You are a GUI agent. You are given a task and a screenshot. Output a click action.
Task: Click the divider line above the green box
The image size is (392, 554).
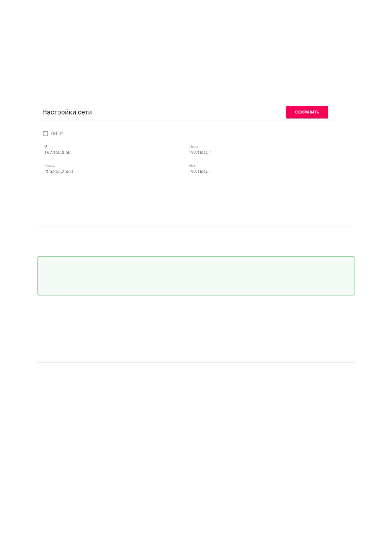click(196, 227)
